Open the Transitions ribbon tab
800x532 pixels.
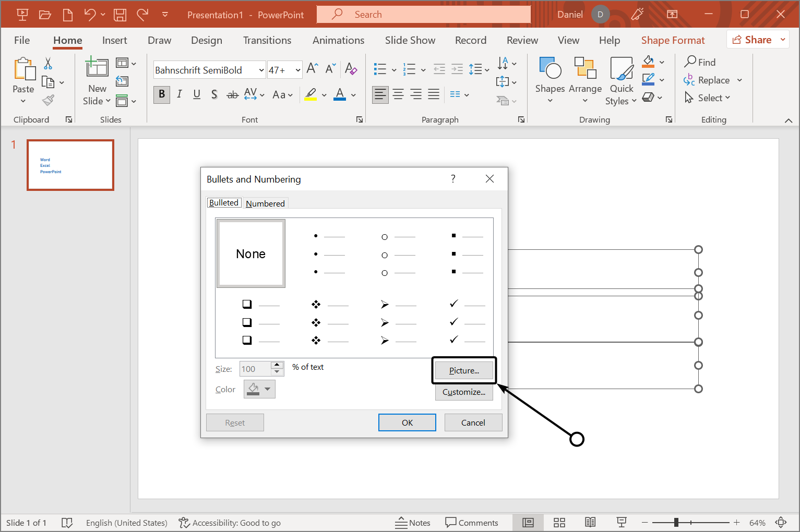coord(267,40)
